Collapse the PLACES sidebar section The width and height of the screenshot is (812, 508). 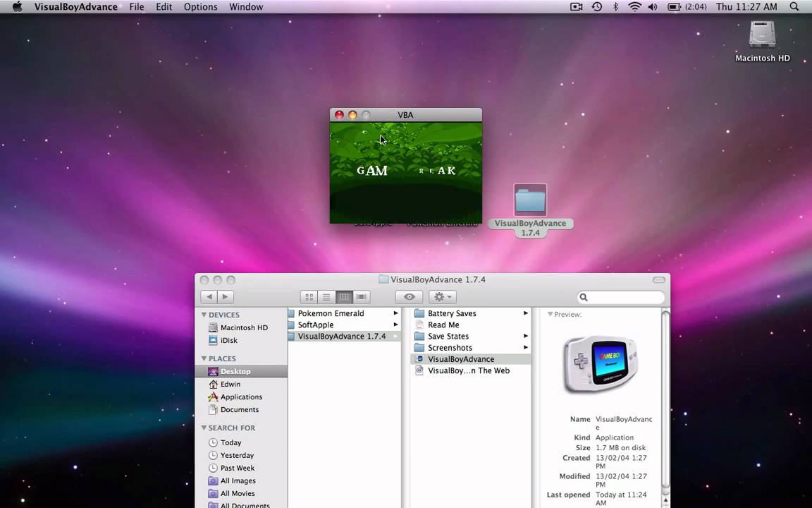point(204,358)
